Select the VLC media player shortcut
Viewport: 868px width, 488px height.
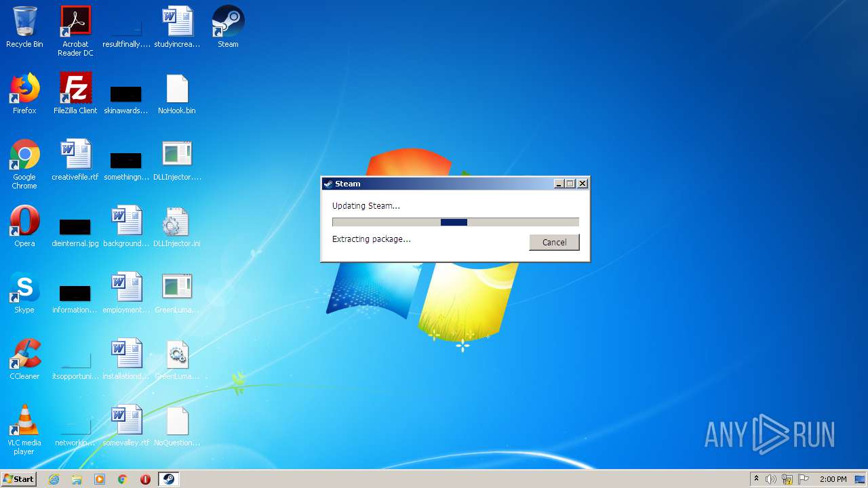coord(24,430)
